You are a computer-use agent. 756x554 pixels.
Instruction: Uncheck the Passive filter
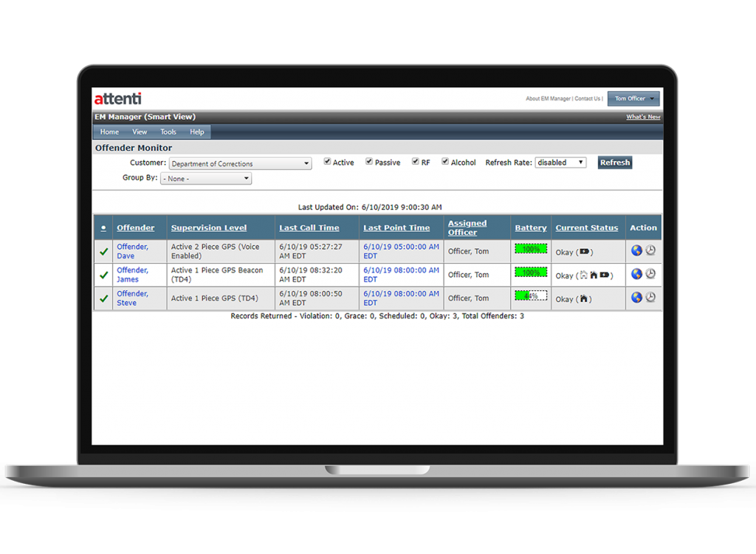(368, 162)
